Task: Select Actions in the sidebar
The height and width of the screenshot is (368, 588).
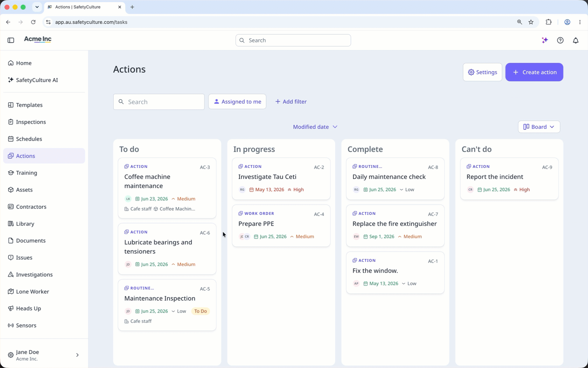Action: click(44, 156)
